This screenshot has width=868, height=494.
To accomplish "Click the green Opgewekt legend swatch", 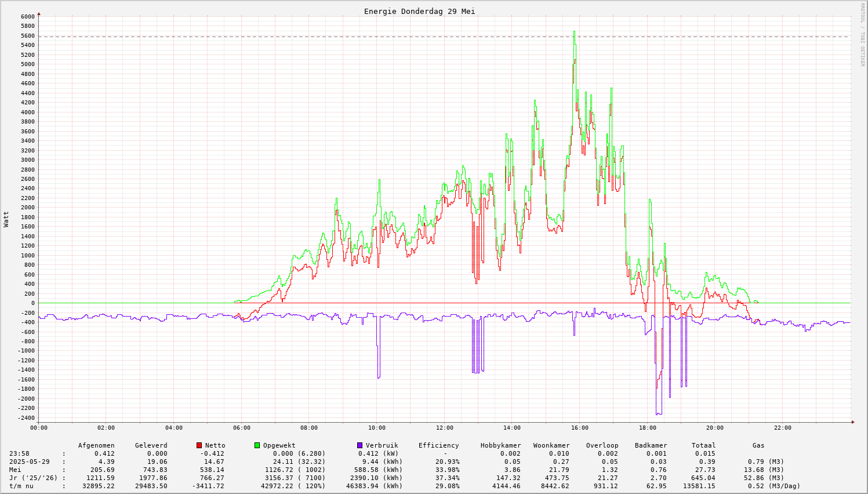I will click(x=257, y=445).
